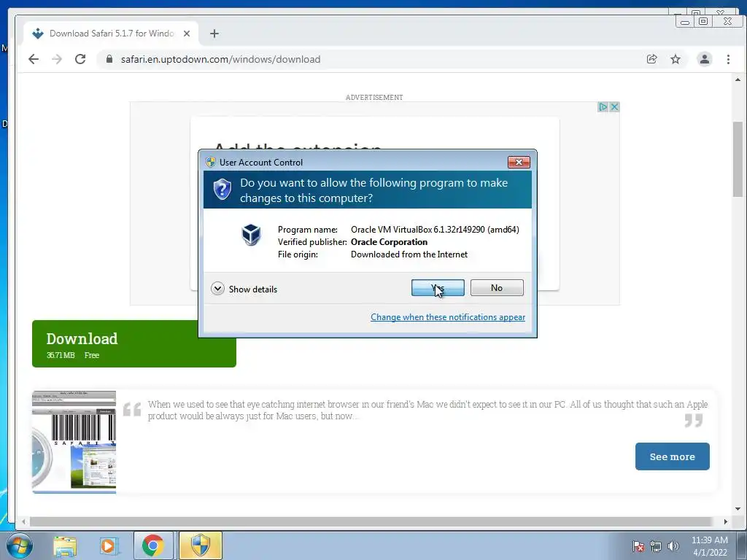This screenshot has height=560, width=747.
Task: Click horizontal scrollbar right arrow
Action: (725, 522)
